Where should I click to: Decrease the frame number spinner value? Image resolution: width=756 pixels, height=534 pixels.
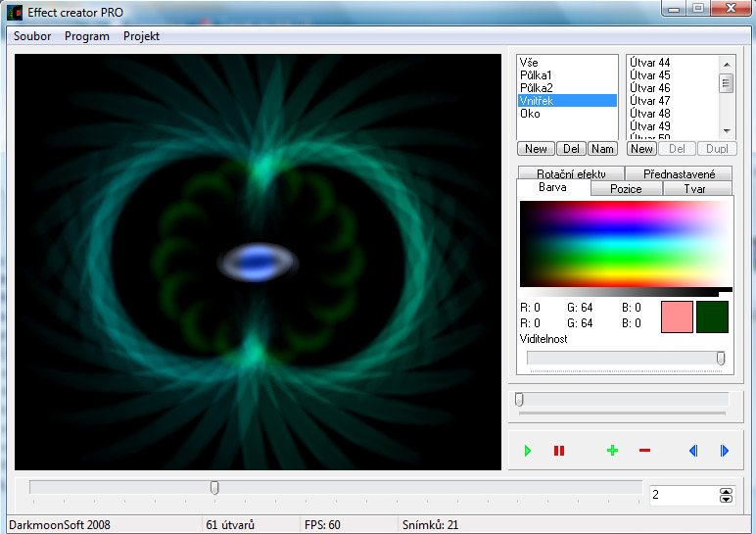click(x=726, y=500)
